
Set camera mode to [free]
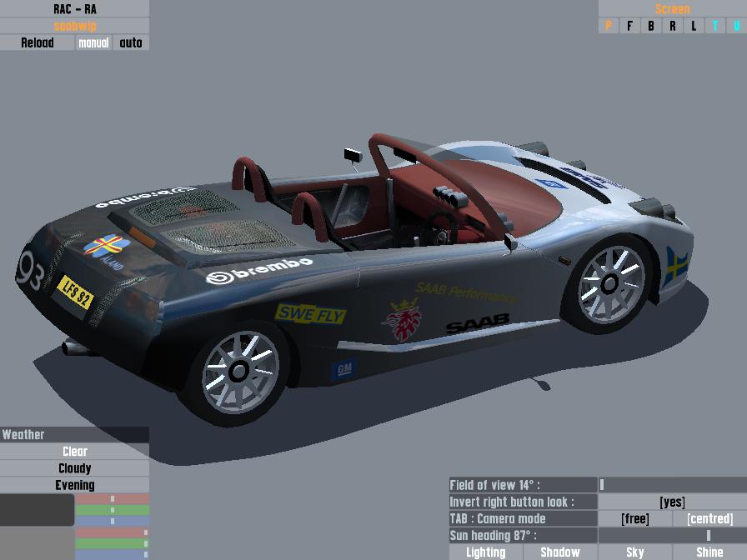pos(635,518)
